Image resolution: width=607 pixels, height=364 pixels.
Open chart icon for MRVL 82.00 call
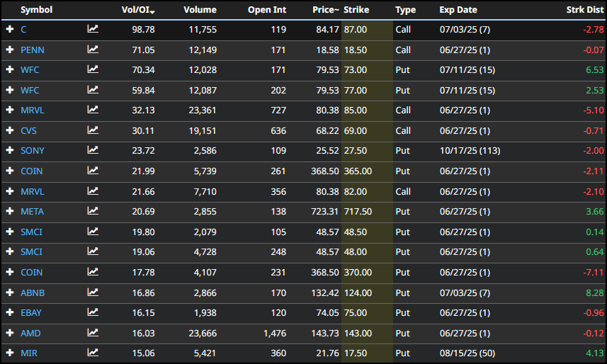(x=93, y=191)
